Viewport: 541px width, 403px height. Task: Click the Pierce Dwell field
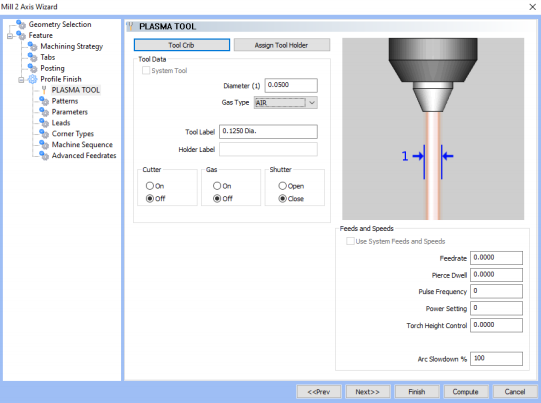click(496, 275)
